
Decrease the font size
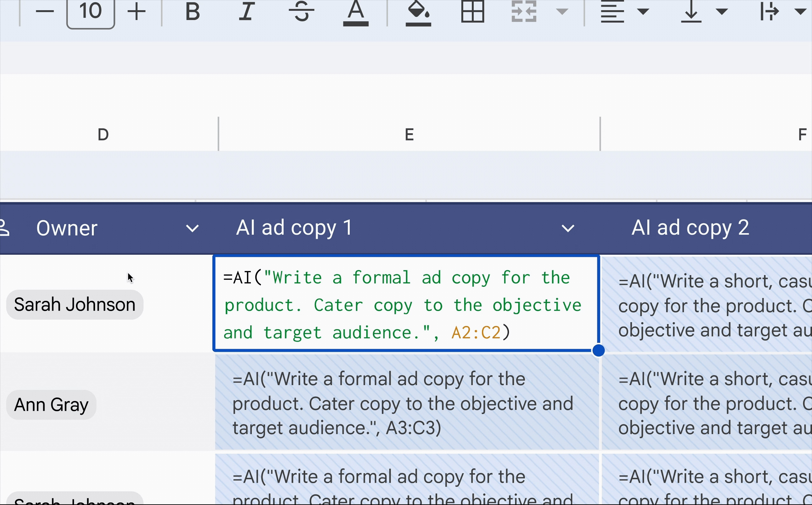point(45,12)
